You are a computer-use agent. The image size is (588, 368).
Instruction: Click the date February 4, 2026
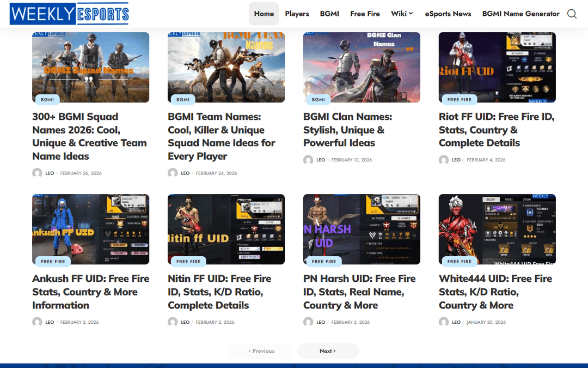point(486,160)
